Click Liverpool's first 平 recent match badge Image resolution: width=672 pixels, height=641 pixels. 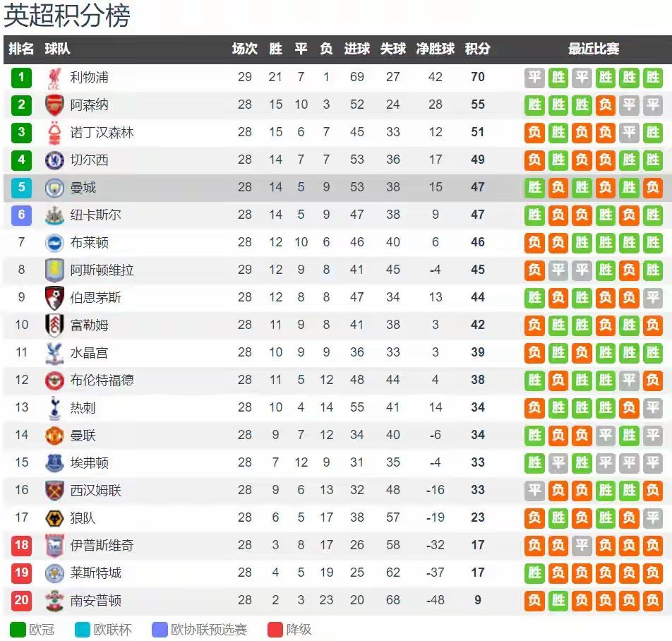coord(534,77)
